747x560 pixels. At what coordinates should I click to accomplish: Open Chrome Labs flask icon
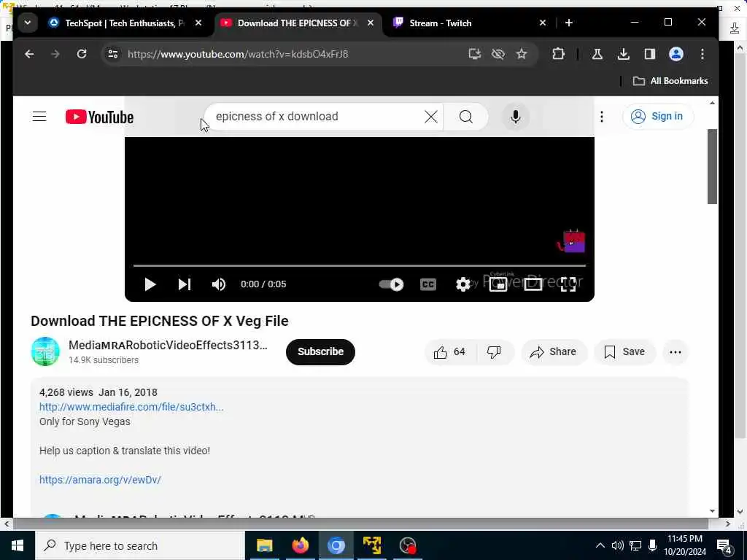point(597,54)
